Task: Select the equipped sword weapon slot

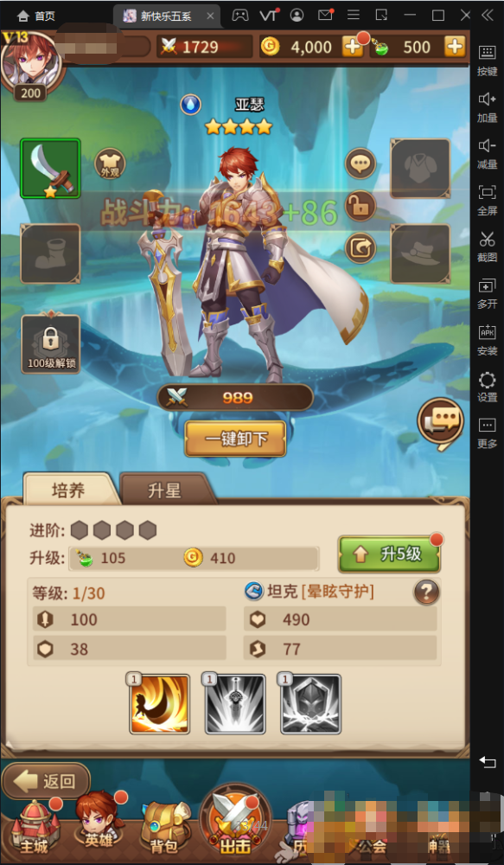Action: click(51, 169)
